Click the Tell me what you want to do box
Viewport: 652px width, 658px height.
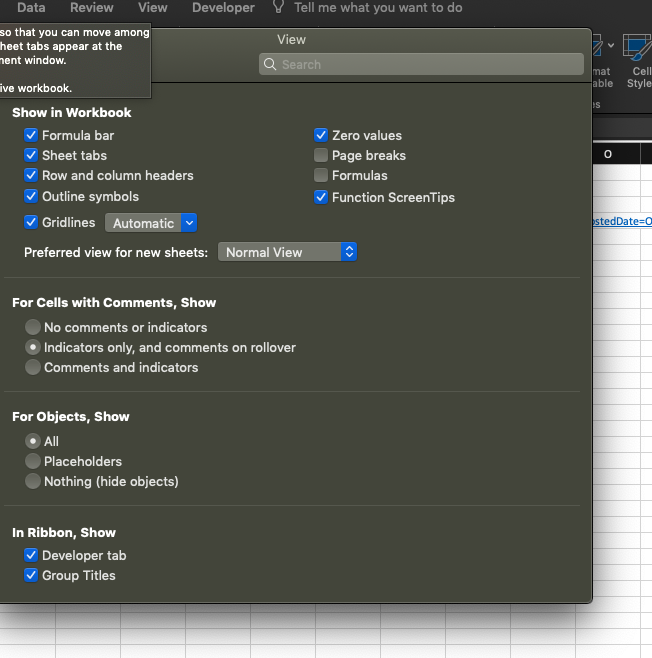pyautogui.click(x=378, y=8)
